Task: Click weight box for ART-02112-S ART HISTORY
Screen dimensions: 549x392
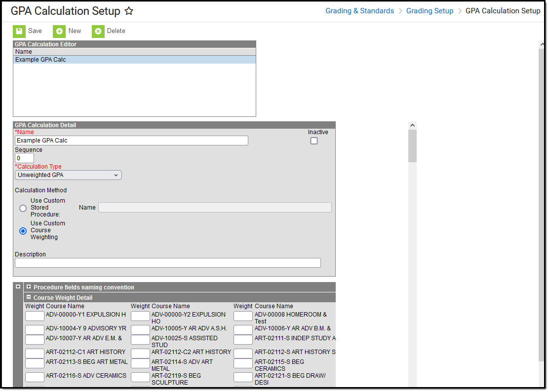Action: click(x=243, y=354)
